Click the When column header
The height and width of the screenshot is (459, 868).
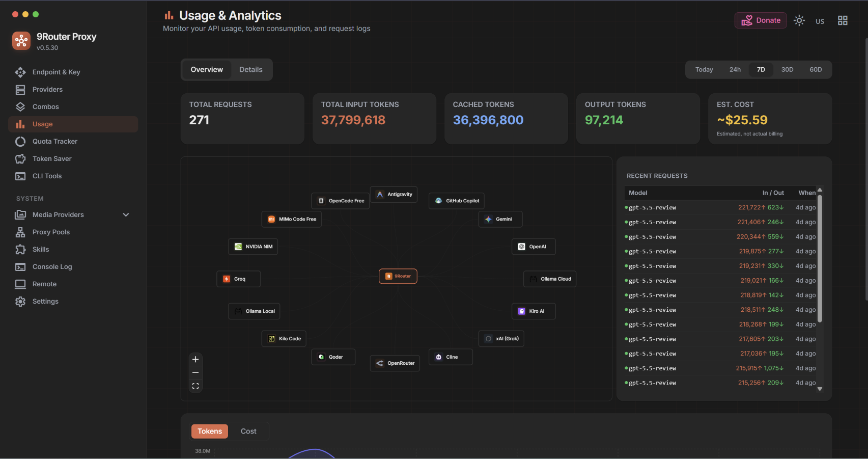pyautogui.click(x=807, y=193)
